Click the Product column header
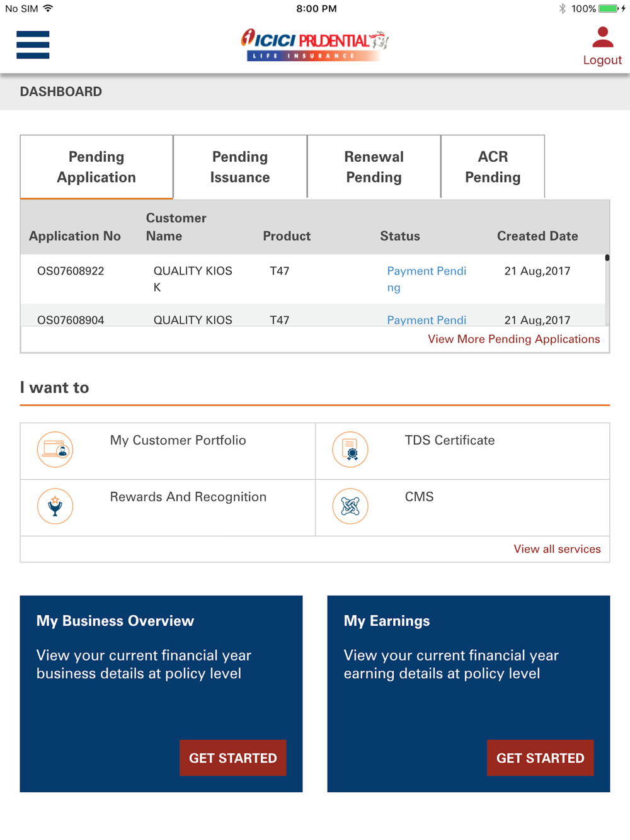 click(287, 236)
